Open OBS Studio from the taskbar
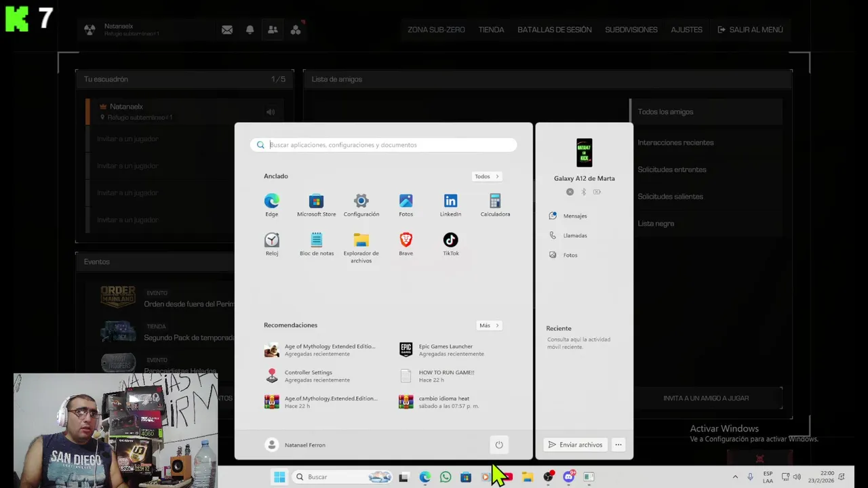The height and width of the screenshot is (488, 868). tap(548, 477)
